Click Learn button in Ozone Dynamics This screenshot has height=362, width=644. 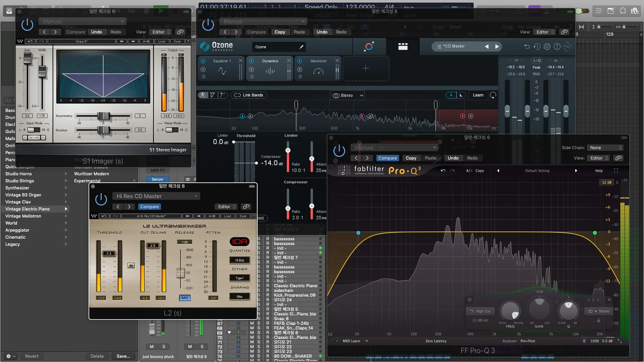(x=478, y=95)
